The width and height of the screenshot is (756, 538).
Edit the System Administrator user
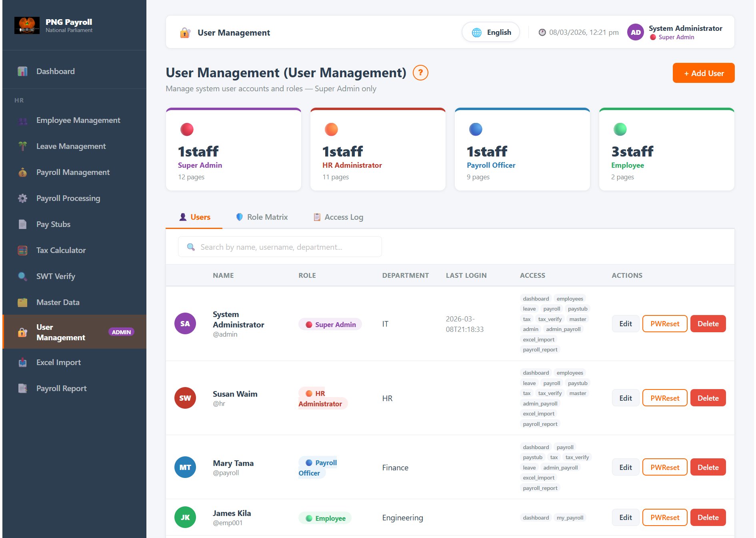click(626, 324)
